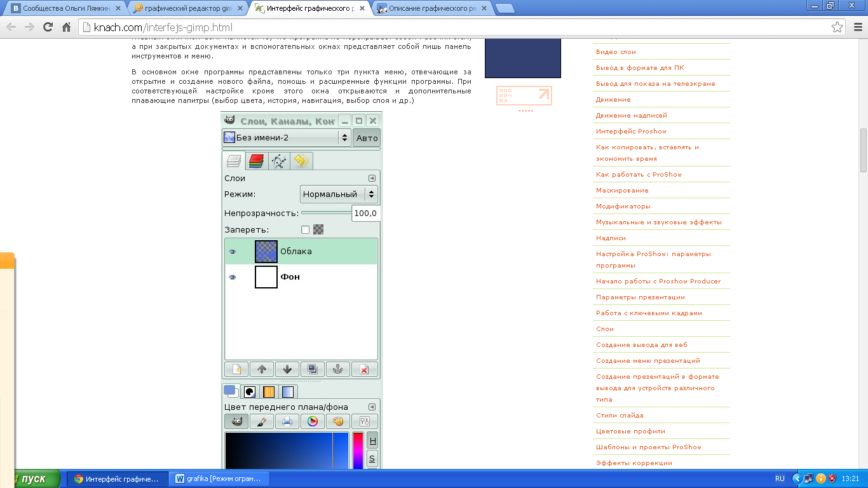868x488 pixels.
Task: Open the Стили слайда link
Action: coord(620,416)
